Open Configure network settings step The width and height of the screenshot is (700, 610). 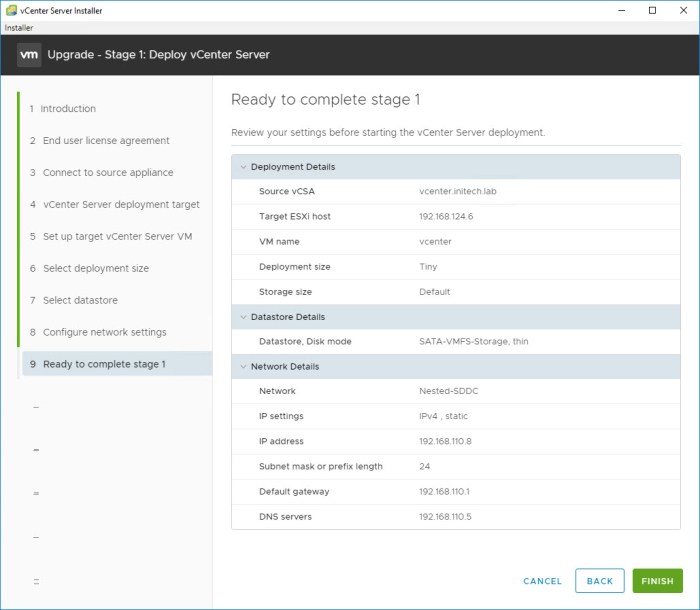(x=104, y=333)
